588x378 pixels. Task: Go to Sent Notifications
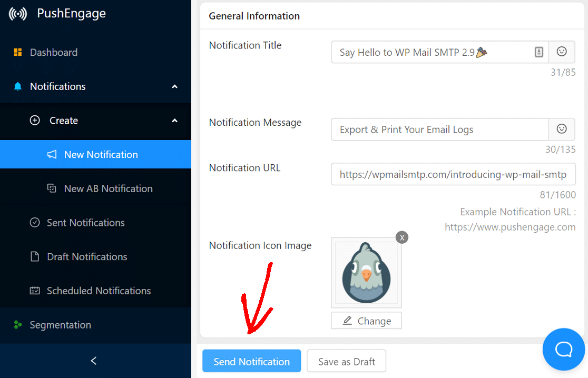pyautogui.click(x=85, y=223)
